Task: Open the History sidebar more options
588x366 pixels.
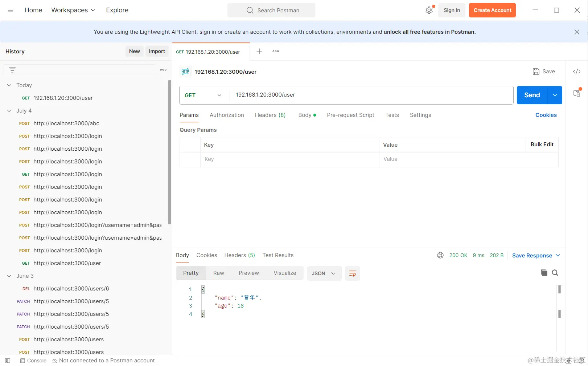Action: tap(163, 70)
